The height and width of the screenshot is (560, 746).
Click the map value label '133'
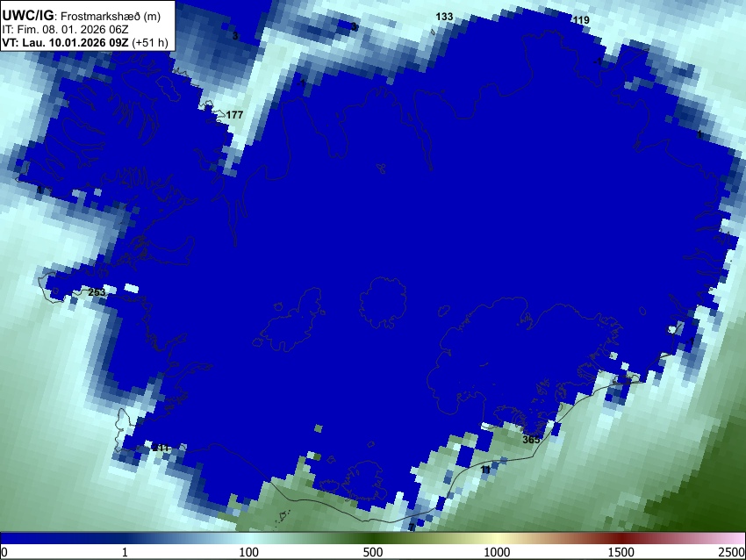(x=444, y=17)
